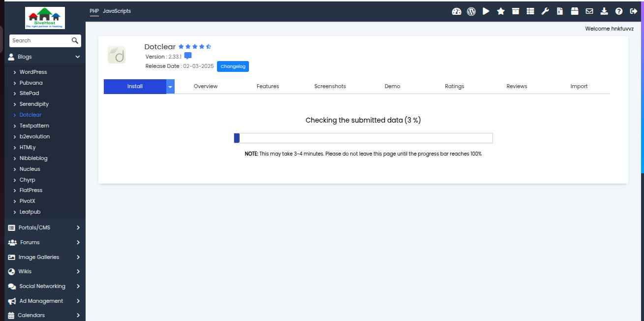Viewport: 644px width, 321px height.
Task: Click the Forums people icon
Action: [x=13, y=243]
